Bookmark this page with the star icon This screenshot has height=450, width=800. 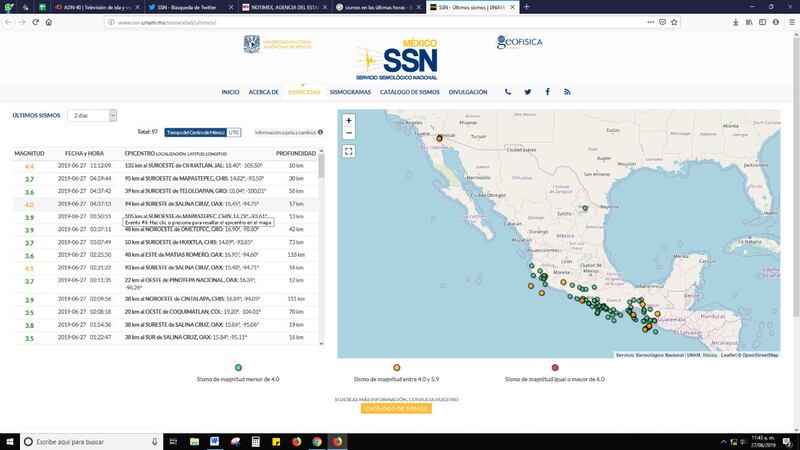click(x=674, y=22)
